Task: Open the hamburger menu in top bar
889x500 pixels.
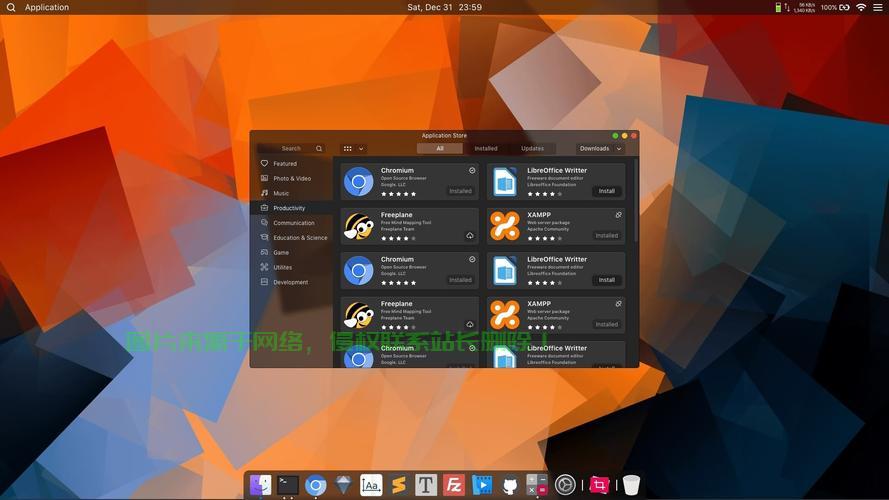Action: 878,7
